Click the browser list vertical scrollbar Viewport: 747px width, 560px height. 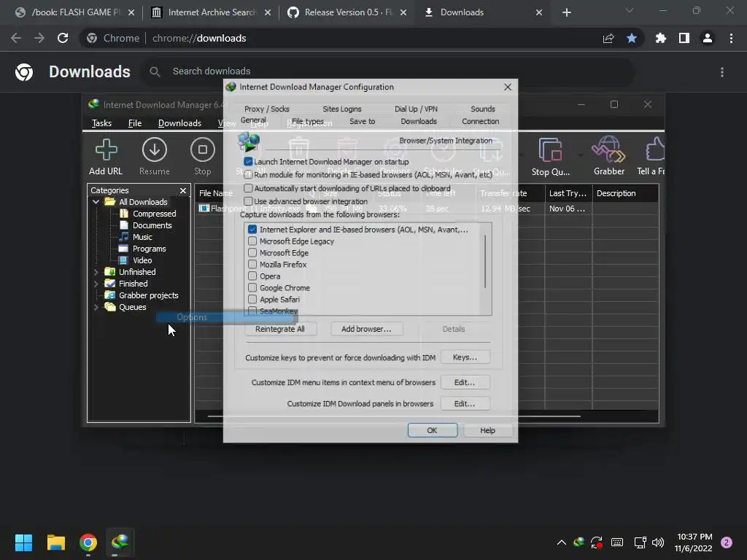(485, 262)
